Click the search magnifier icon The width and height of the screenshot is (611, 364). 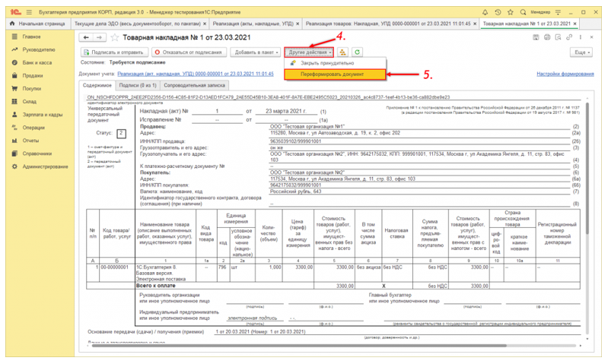click(x=523, y=12)
